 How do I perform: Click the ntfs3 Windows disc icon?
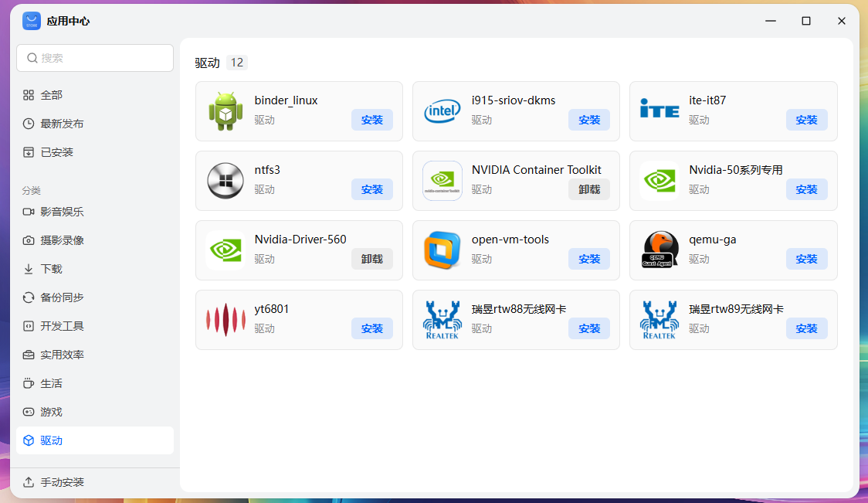pyautogui.click(x=225, y=181)
